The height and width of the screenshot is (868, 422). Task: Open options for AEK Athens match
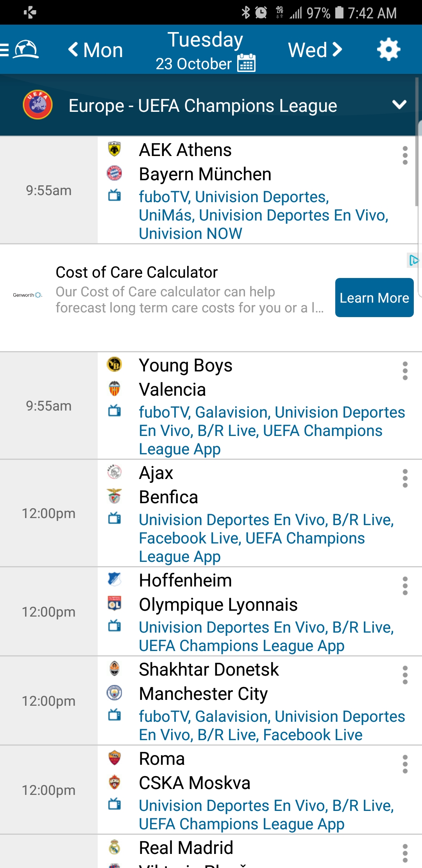pyautogui.click(x=405, y=156)
